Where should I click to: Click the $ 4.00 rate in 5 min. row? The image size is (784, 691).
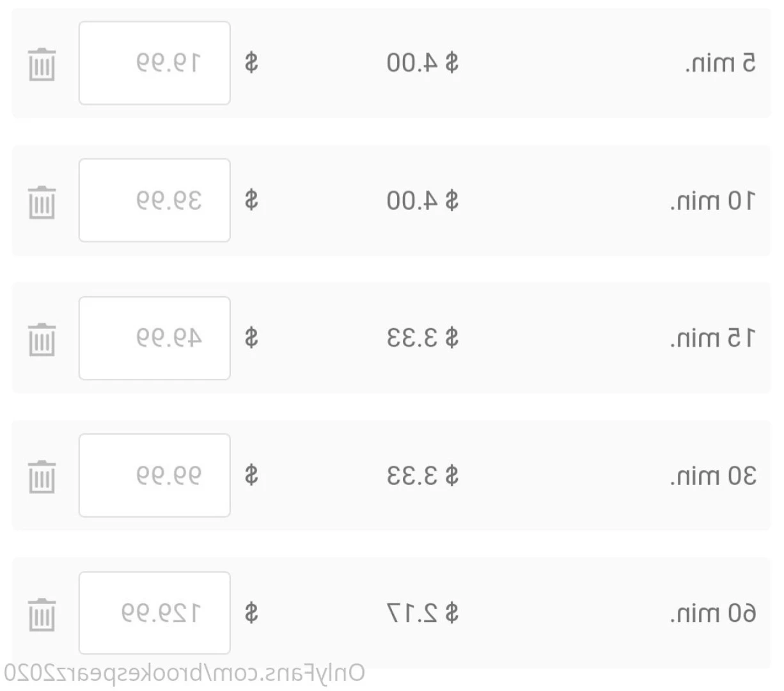pyautogui.click(x=423, y=63)
